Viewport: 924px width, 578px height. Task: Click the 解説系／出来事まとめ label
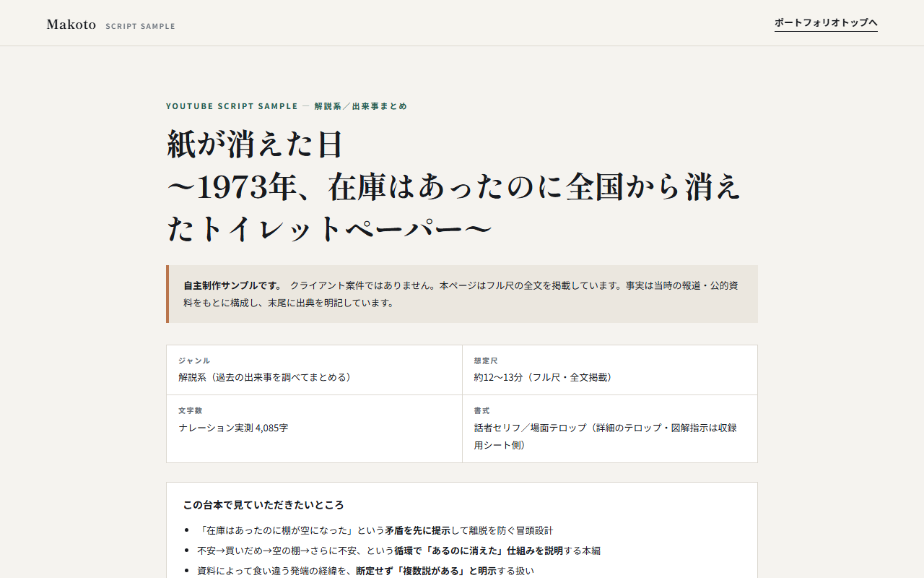point(361,106)
